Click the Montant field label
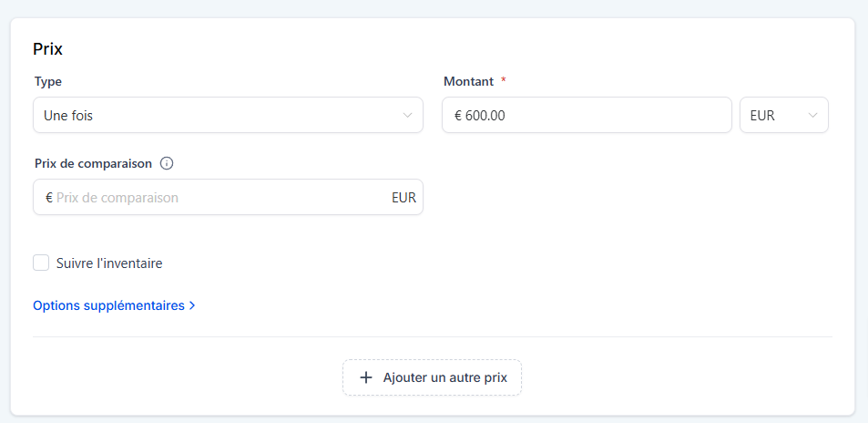868x423 pixels. point(468,81)
